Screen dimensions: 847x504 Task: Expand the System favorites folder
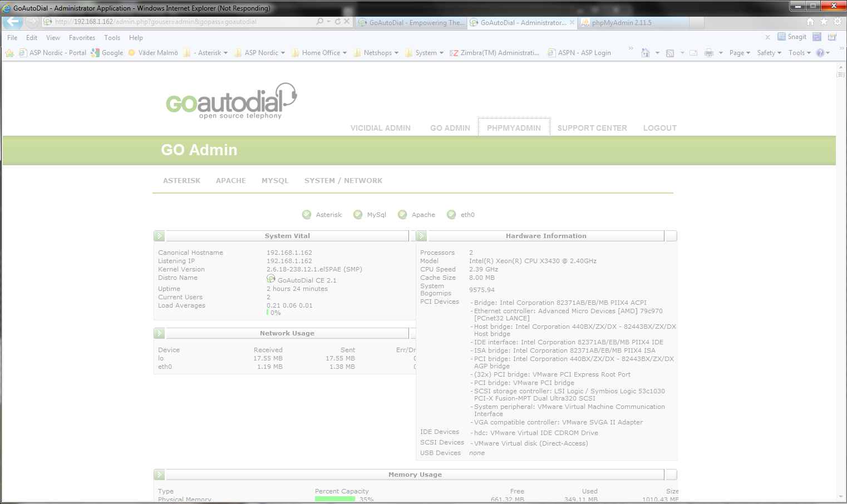[425, 53]
